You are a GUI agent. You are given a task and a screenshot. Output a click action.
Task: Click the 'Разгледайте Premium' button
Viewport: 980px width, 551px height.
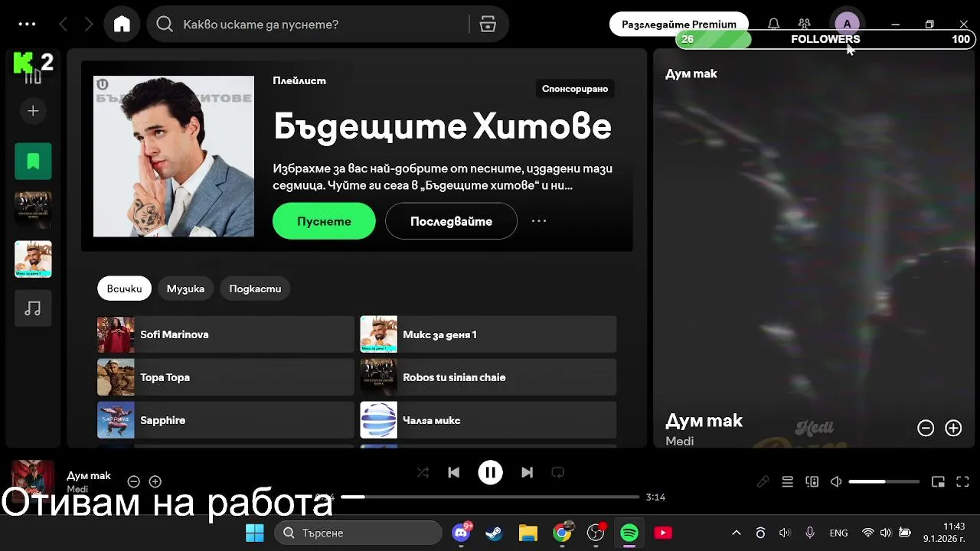coord(679,24)
